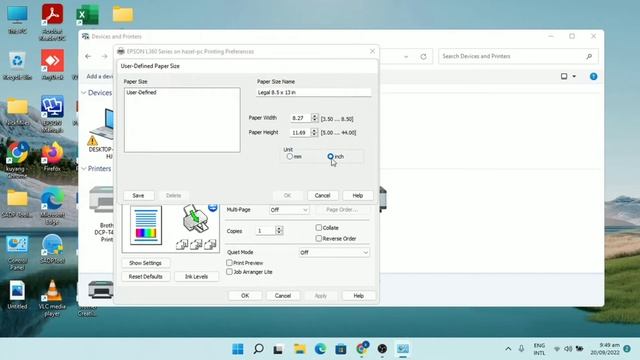Refresh the Devices and Printers window
The image size is (640, 360).
pos(423,56)
